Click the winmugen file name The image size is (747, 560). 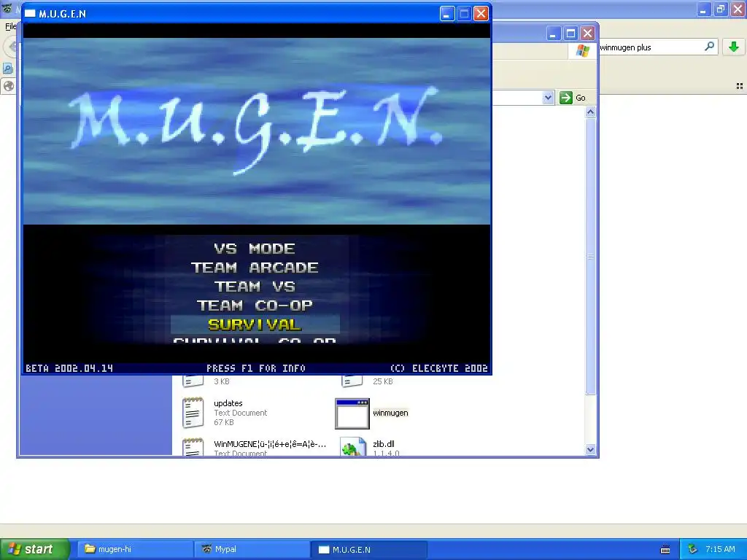click(x=390, y=413)
